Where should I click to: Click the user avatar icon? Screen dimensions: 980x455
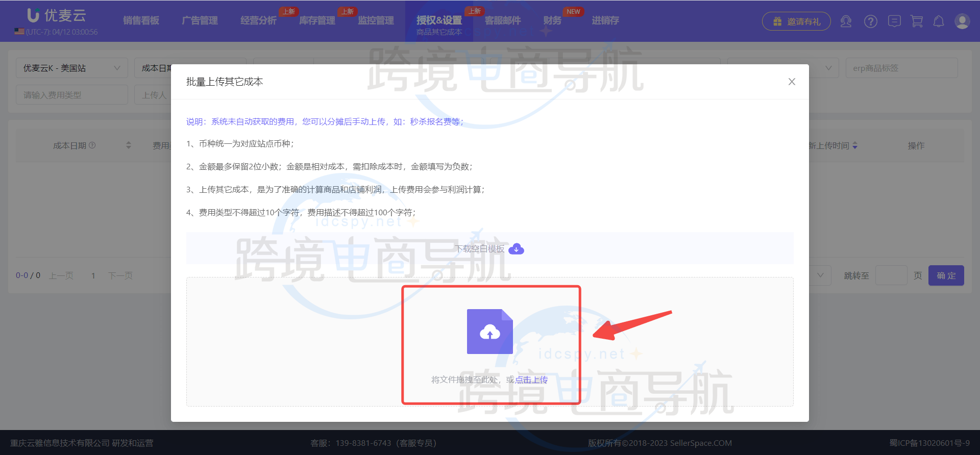962,21
